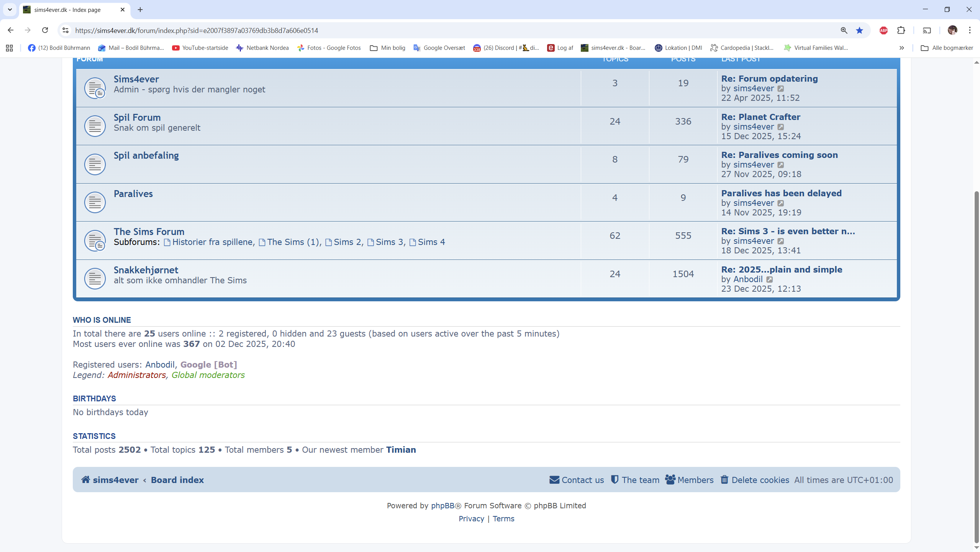Open the Apps grid in bookmarks bar

coord(10,48)
